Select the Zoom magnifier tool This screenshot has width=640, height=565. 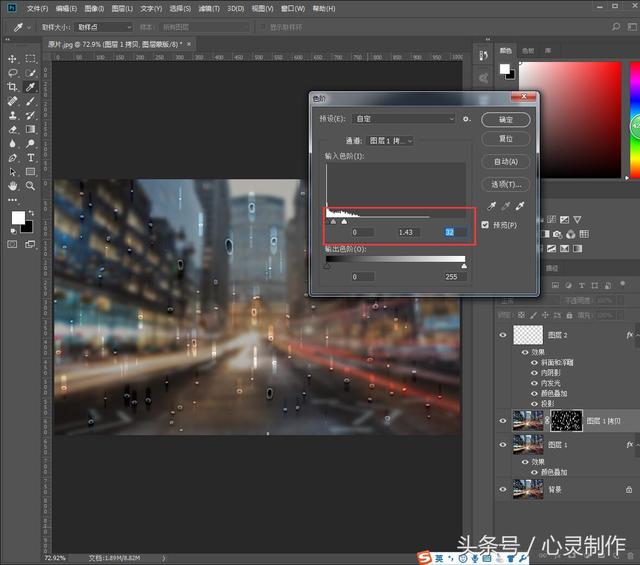(31, 185)
